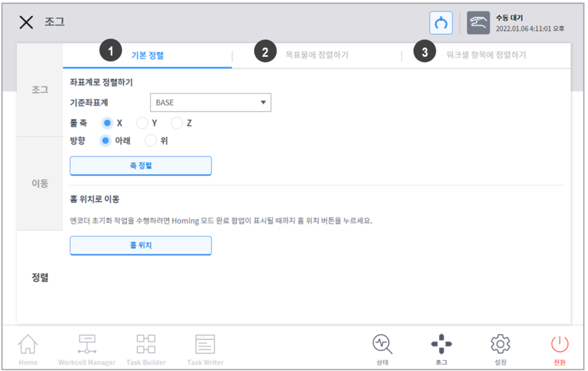This screenshot has height=371, width=588.
Task: Click the Home icon in bottom bar
Action: [28, 345]
